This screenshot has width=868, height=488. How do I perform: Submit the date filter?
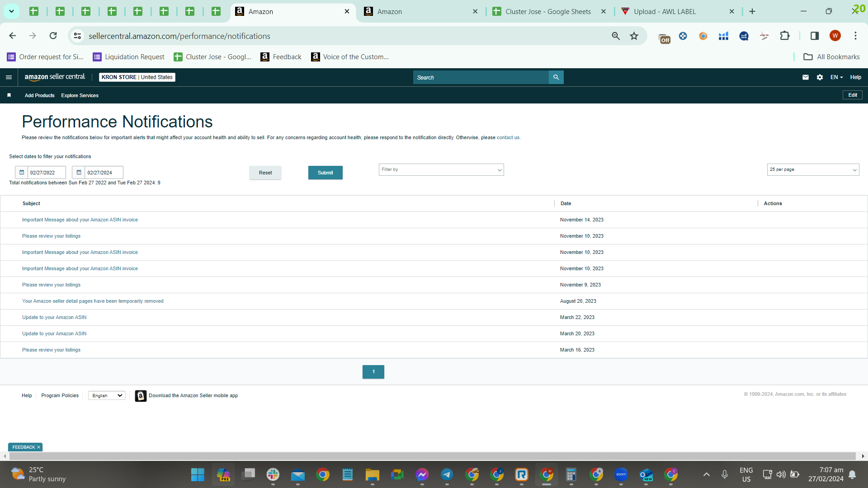point(325,173)
